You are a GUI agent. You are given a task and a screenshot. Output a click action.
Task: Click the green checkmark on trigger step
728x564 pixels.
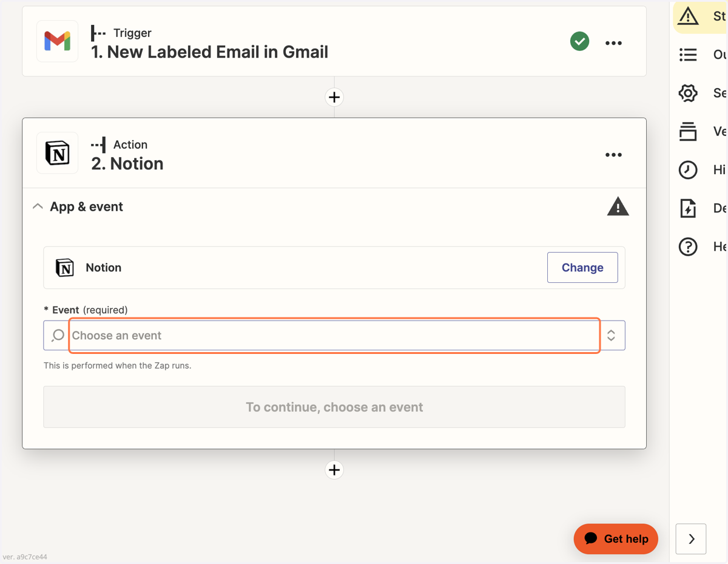pyautogui.click(x=580, y=41)
